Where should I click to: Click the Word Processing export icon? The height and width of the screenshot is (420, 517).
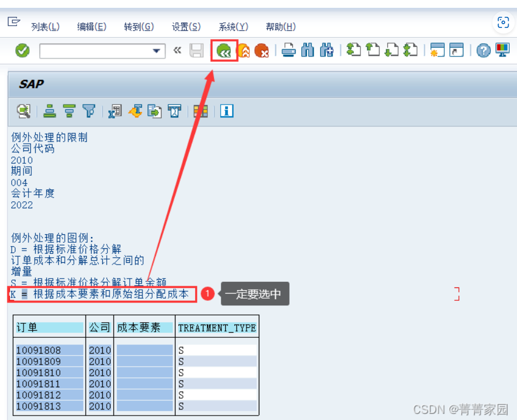pyautogui.click(x=135, y=111)
